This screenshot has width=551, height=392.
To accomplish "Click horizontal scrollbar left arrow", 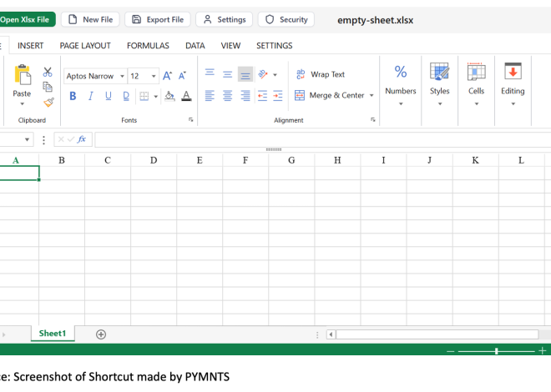I will tap(331, 334).
